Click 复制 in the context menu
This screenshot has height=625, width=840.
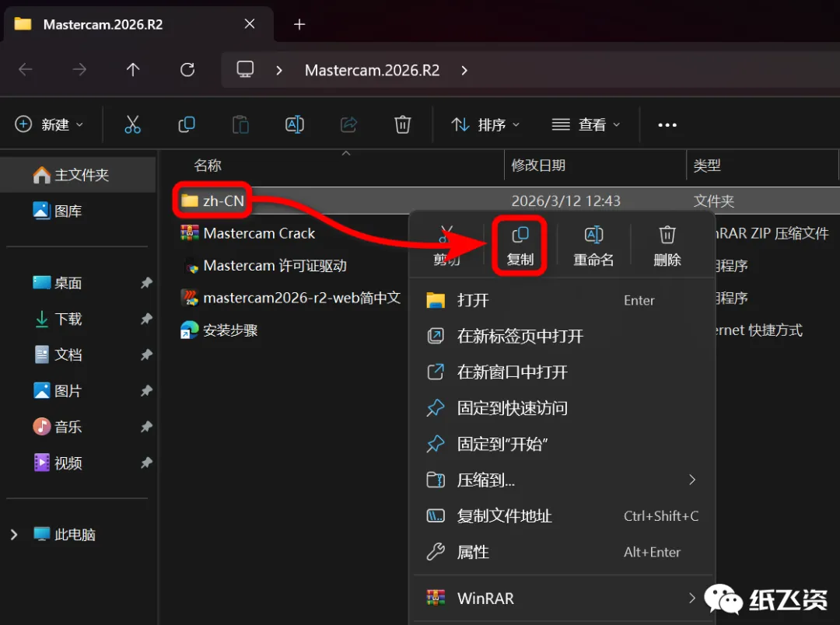coord(520,246)
